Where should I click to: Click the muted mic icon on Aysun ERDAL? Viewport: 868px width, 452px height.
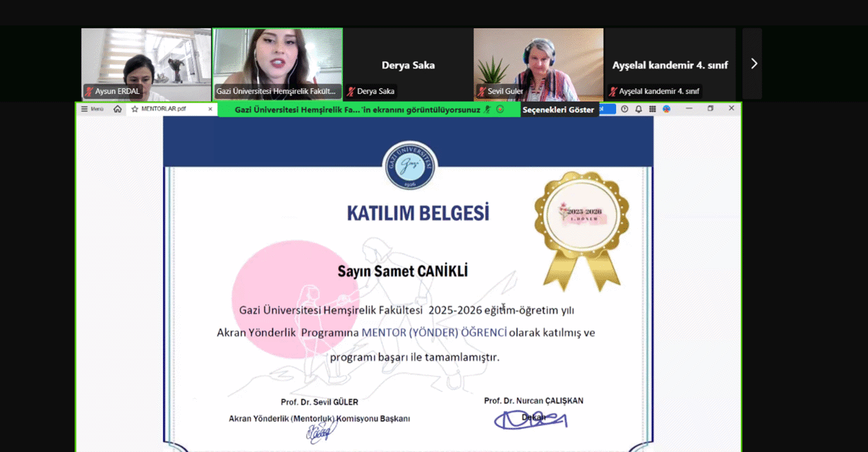[90, 91]
